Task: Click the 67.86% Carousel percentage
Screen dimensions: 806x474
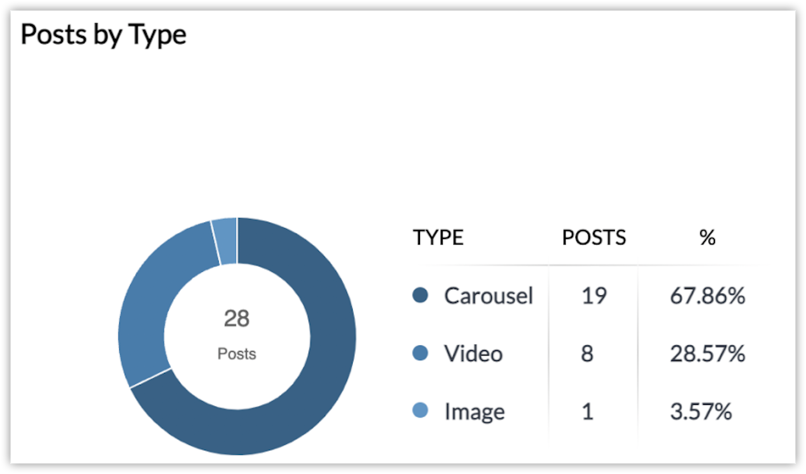Action: pos(707,296)
